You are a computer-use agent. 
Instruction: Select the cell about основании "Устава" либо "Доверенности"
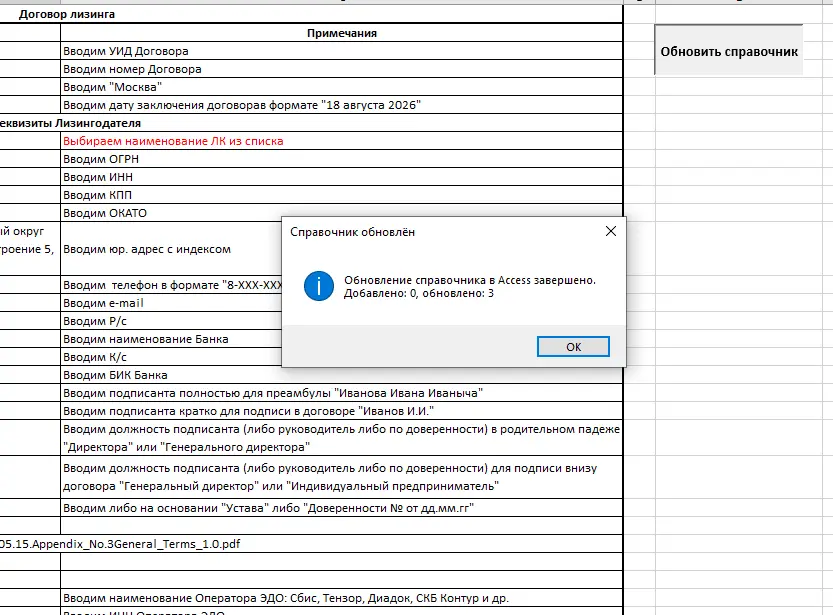342,508
